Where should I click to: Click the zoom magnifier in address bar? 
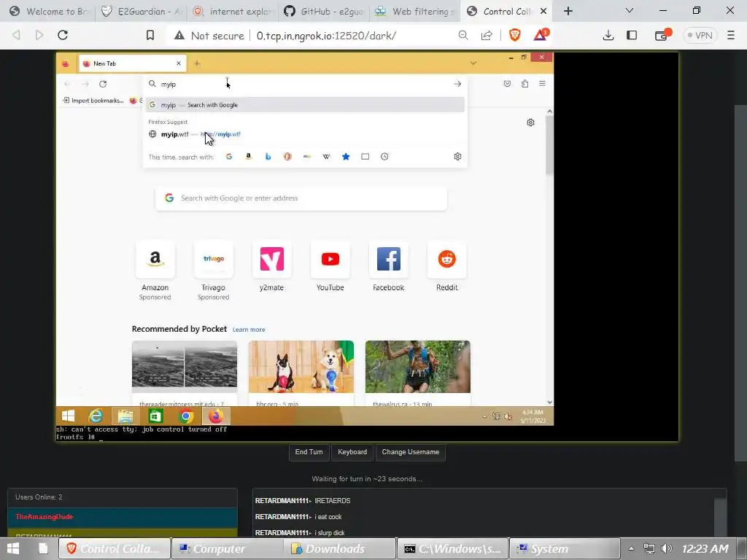(463, 35)
